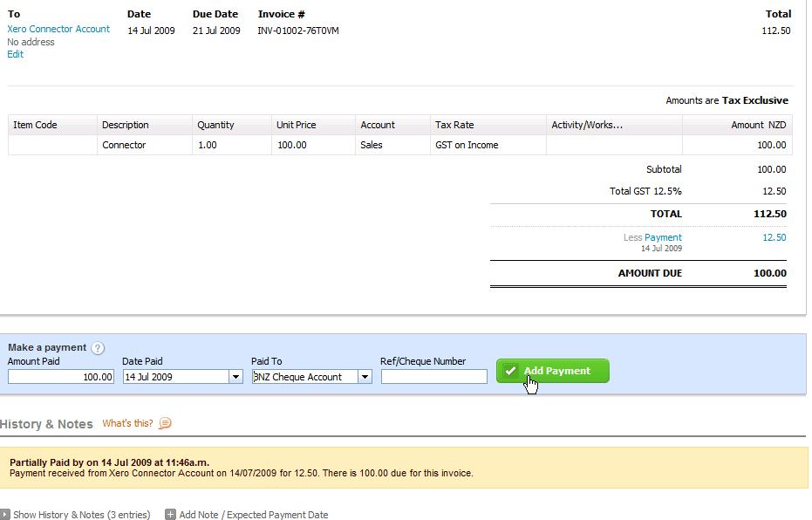
Task: Select the BNZ Cheque Account combo box
Action: 311,377
